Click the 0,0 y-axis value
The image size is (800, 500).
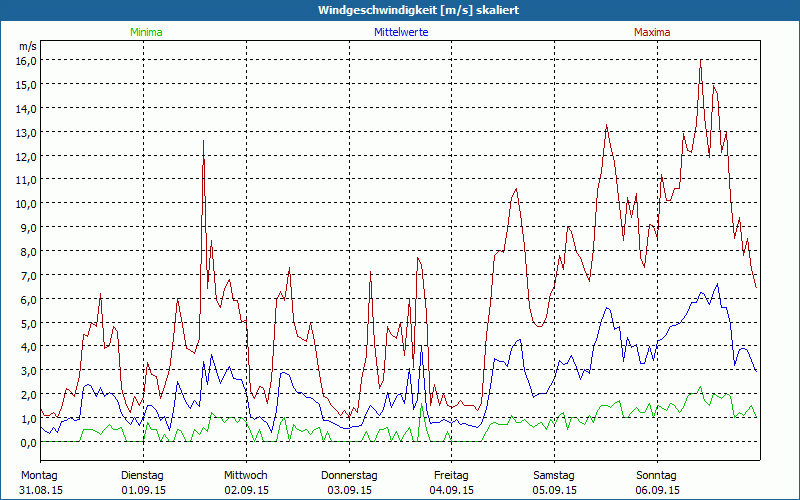point(28,443)
